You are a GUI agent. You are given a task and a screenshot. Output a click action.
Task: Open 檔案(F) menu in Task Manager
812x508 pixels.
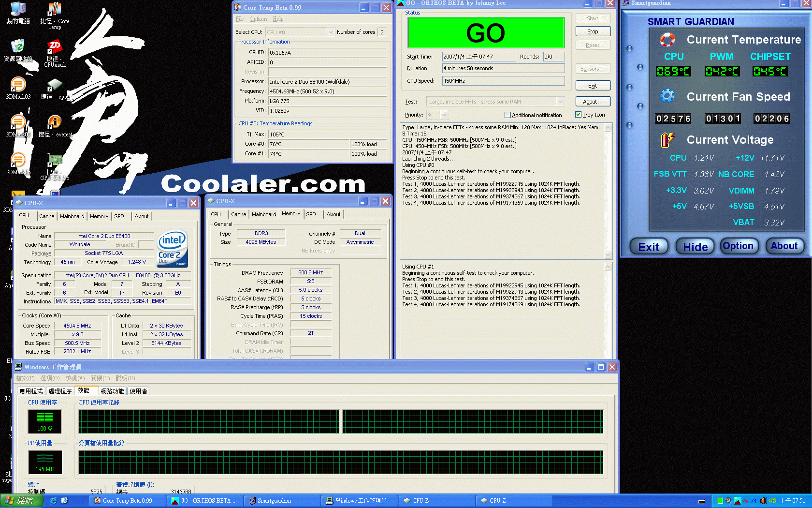(25, 378)
